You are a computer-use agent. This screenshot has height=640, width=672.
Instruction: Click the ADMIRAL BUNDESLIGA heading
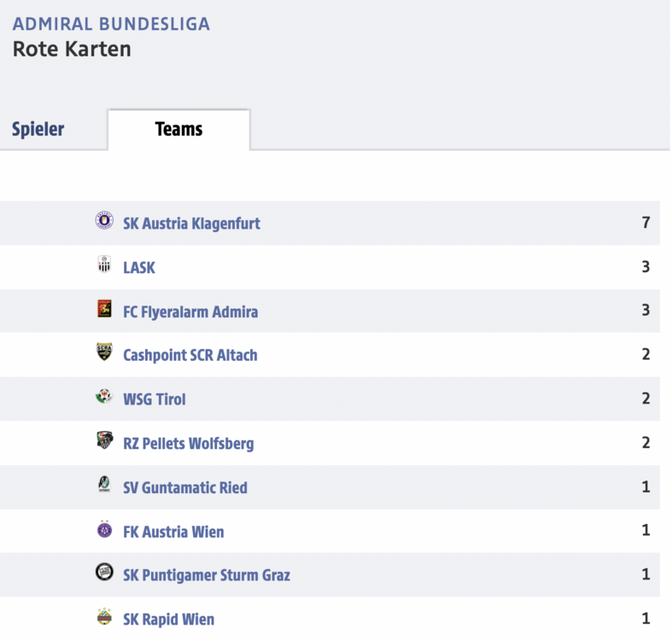tap(111, 24)
